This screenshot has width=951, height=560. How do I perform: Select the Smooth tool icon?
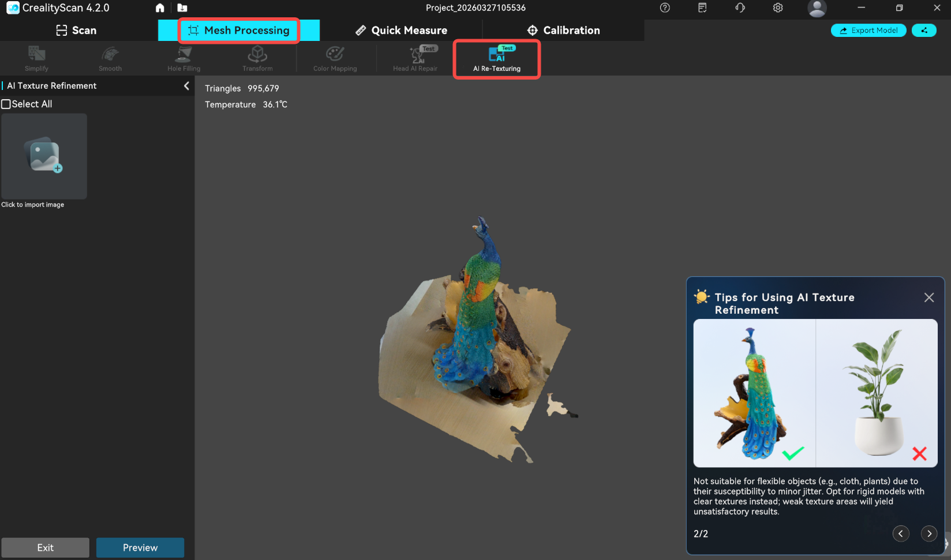pos(110,58)
